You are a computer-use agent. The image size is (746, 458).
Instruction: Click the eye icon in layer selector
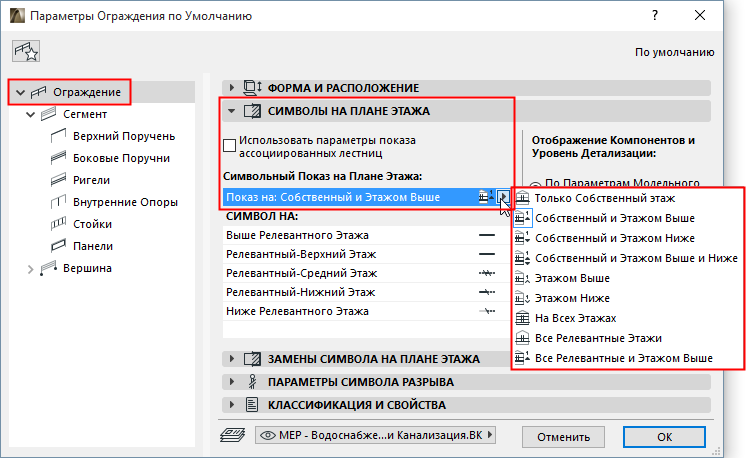[268, 435]
